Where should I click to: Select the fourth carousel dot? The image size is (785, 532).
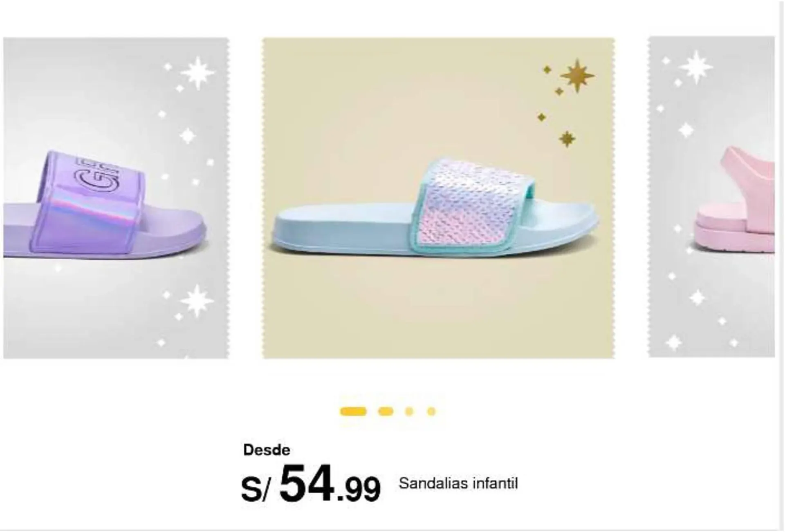pyautogui.click(x=431, y=411)
